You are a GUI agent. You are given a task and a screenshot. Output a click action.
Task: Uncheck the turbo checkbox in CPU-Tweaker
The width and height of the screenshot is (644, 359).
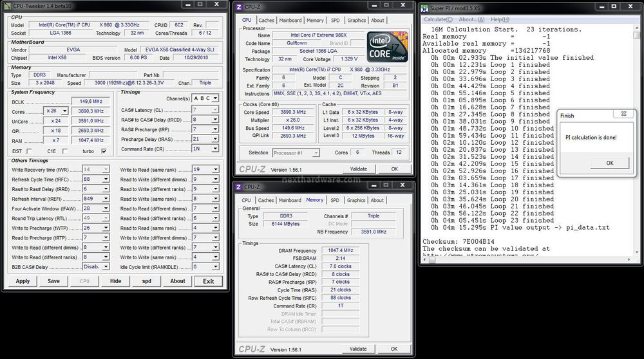(x=104, y=151)
